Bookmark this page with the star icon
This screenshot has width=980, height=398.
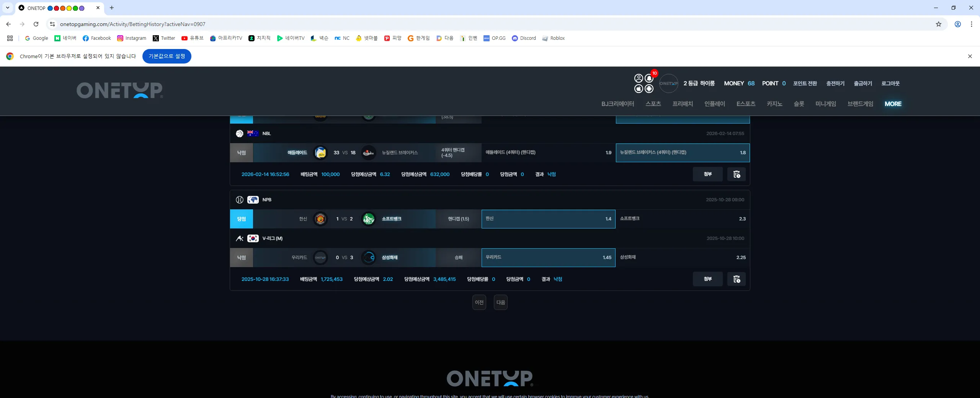pyautogui.click(x=939, y=24)
